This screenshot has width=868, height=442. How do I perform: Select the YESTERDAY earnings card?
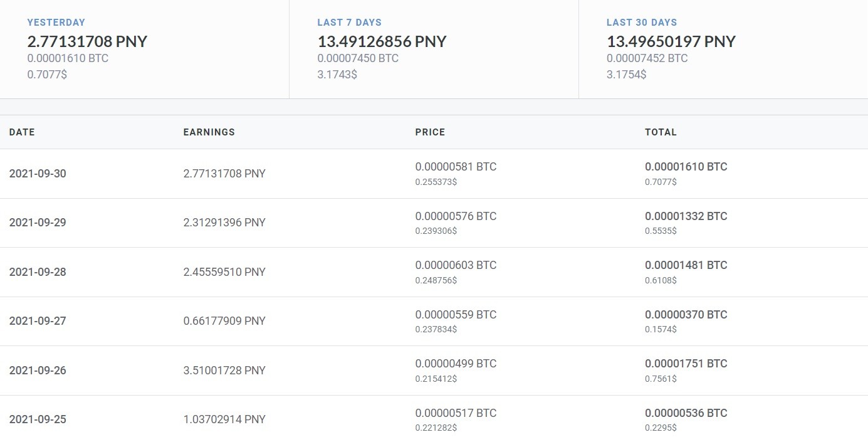144,49
